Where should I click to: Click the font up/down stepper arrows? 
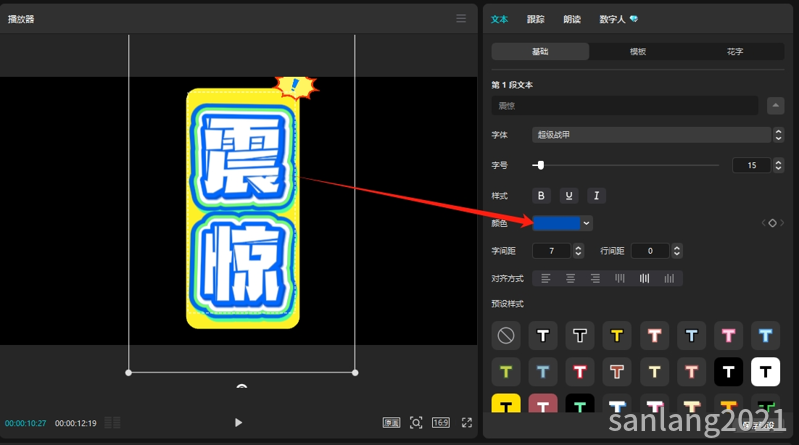tap(778, 135)
